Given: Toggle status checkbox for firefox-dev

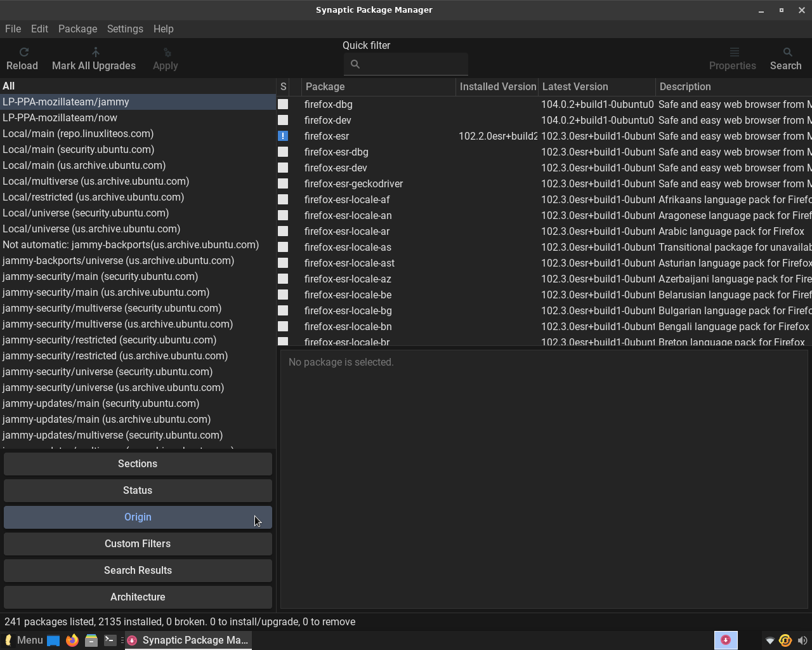Looking at the screenshot, I should (x=283, y=120).
